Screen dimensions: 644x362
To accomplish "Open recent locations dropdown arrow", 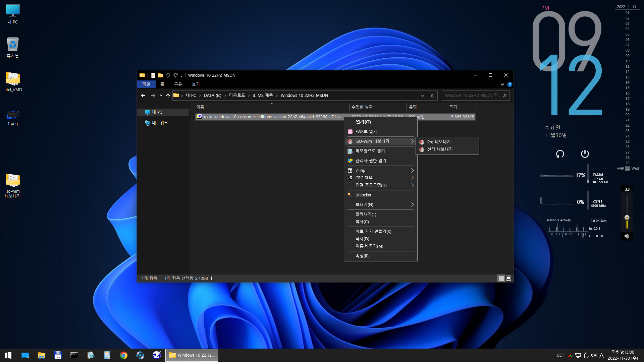I will [161, 96].
